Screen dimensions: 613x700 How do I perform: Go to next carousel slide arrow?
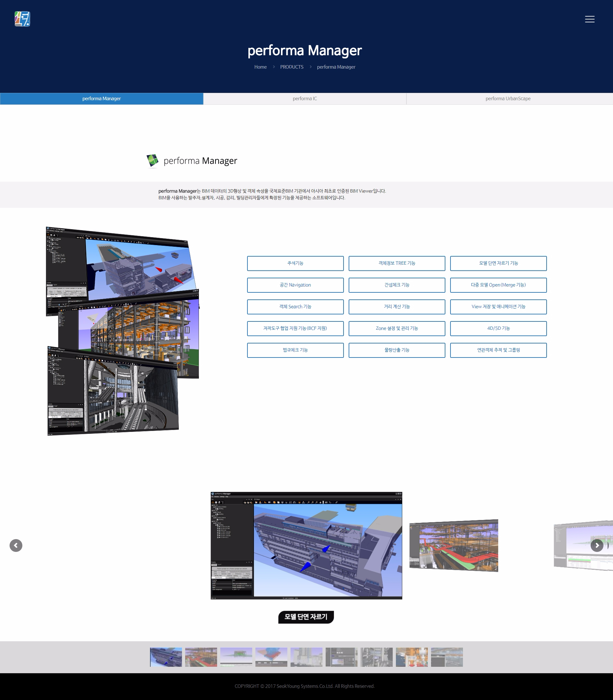tap(597, 546)
